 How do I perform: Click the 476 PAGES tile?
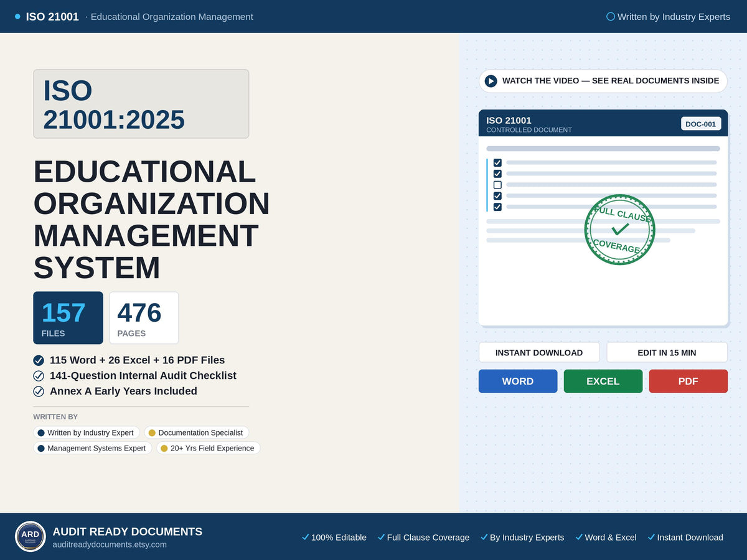pyautogui.click(x=144, y=318)
